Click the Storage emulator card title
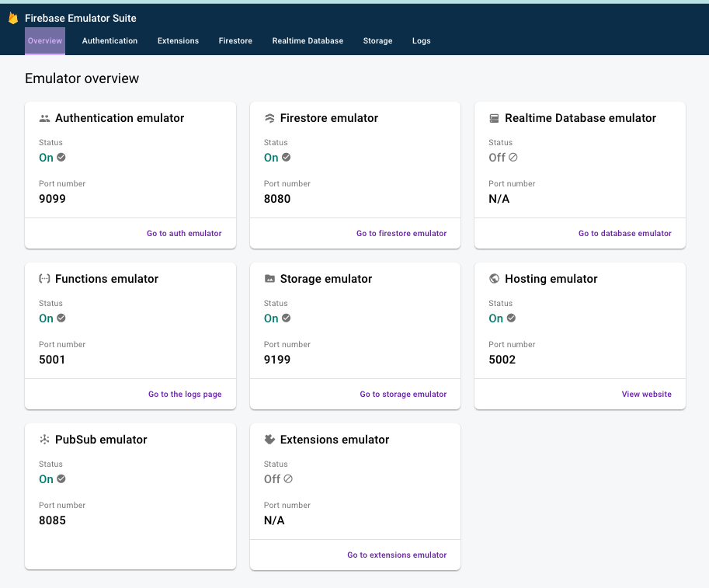This screenshot has width=709, height=588. [326, 279]
